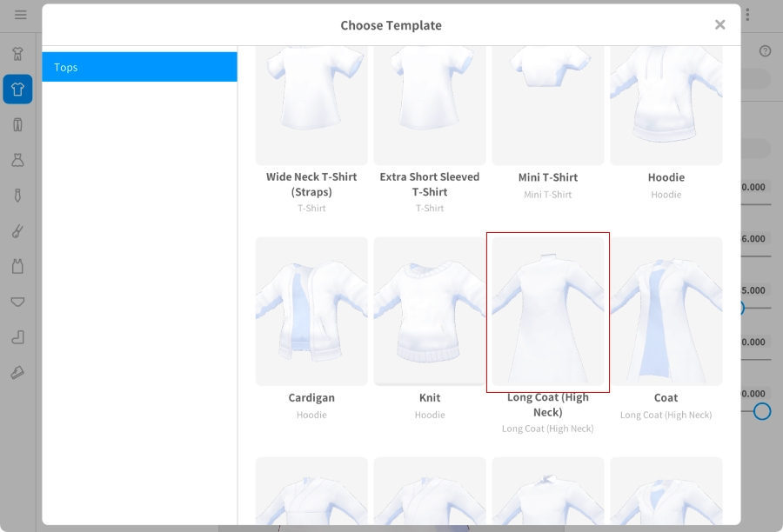Screen dimensions: 783x532
Task: Choose the Hoodie template thumbnail
Action: tap(666, 104)
